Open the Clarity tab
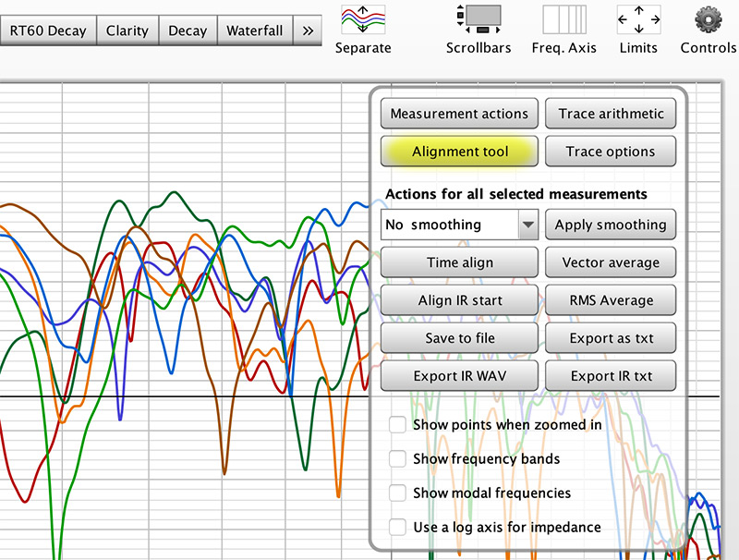This screenshot has width=739, height=560. pos(127,30)
